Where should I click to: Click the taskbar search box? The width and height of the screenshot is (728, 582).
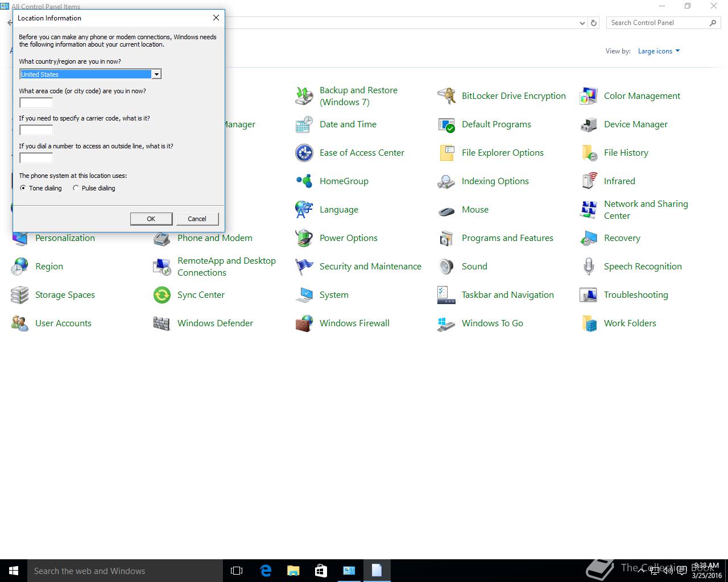tap(125, 571)
